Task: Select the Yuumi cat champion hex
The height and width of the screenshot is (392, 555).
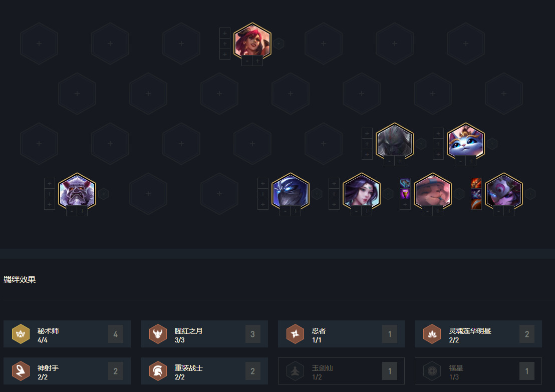Action: 465,142
